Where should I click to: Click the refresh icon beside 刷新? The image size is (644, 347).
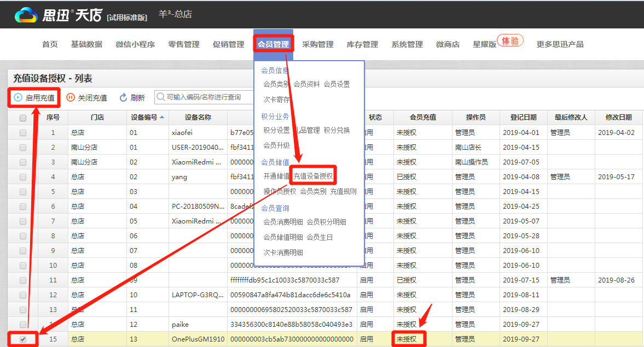[x=123, y=97]
